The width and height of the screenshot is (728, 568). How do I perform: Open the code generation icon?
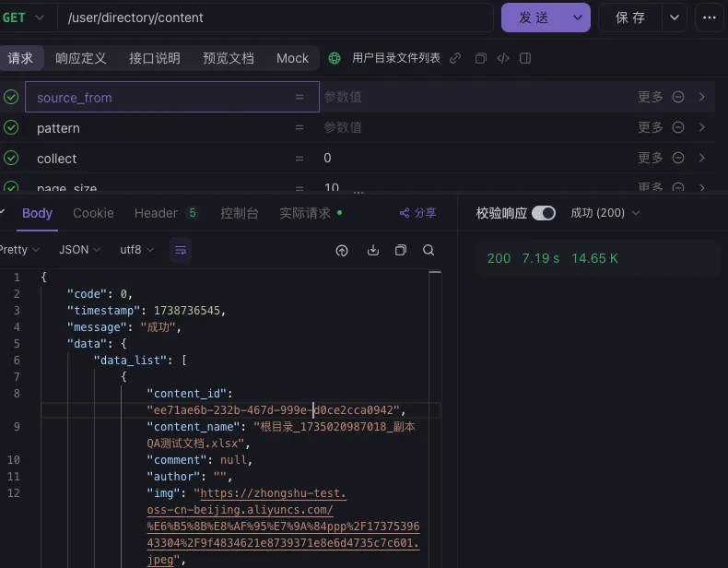coord(503,58)
